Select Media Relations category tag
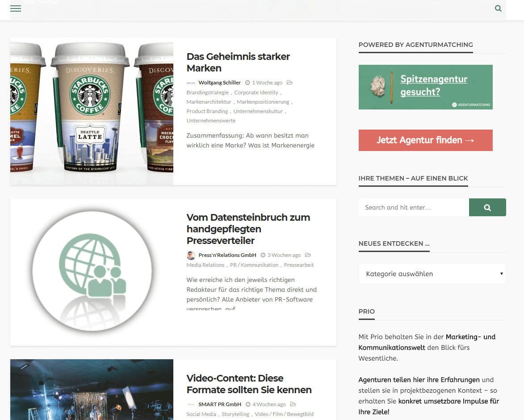 point(205,265)
